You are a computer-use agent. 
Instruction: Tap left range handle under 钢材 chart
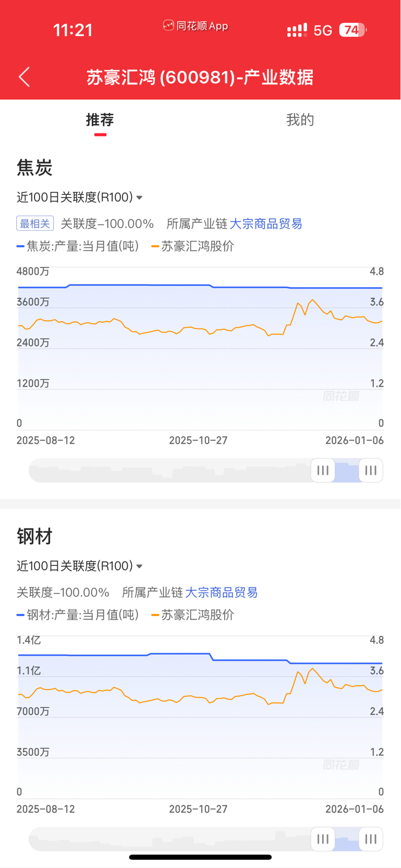click(x=323, y=839)
